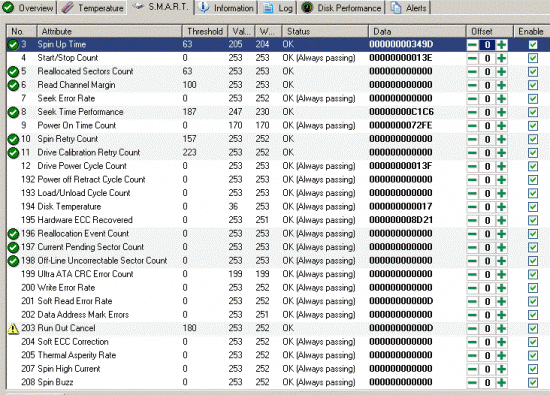This screenshot has height=395, width=550.
Task: Sort by the Threshold column header
Action: (x=205, y=32)
